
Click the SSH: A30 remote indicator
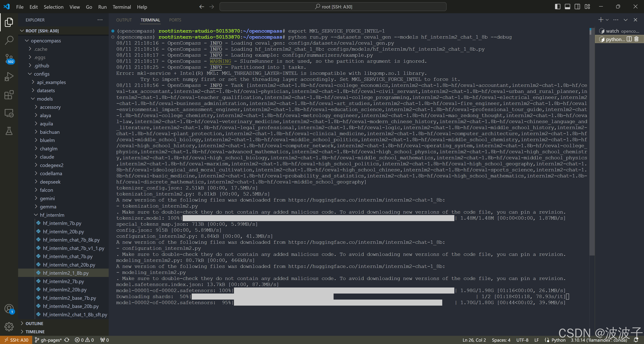click(16, 340)
